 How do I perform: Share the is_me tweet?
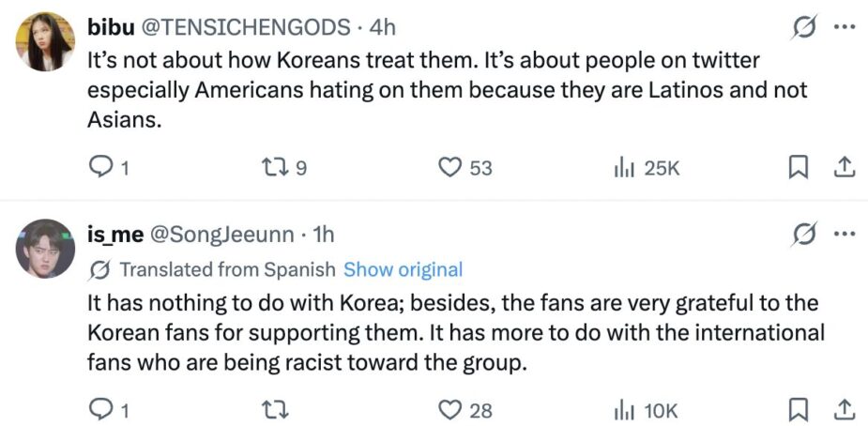click(844, 409)
